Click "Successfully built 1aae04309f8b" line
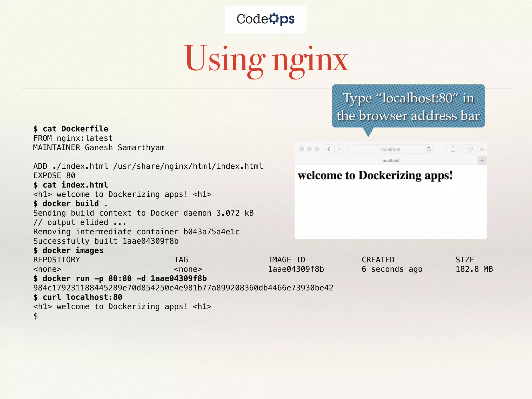Image resolution: width=532 pixels, height=399 pixels. 106,241
